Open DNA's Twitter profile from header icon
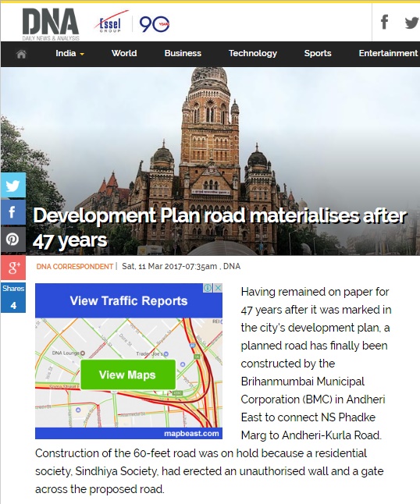 point(411,23)
